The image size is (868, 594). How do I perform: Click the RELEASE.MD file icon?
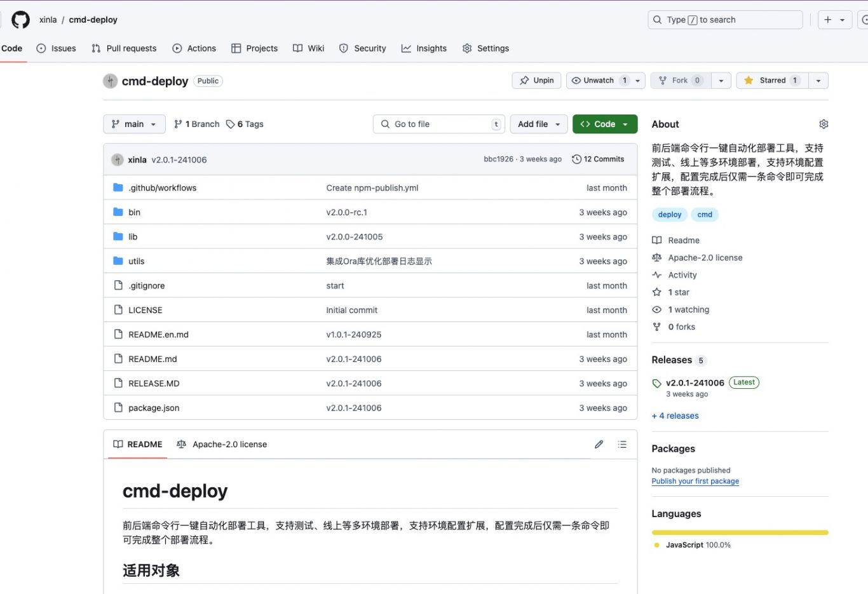118,383
